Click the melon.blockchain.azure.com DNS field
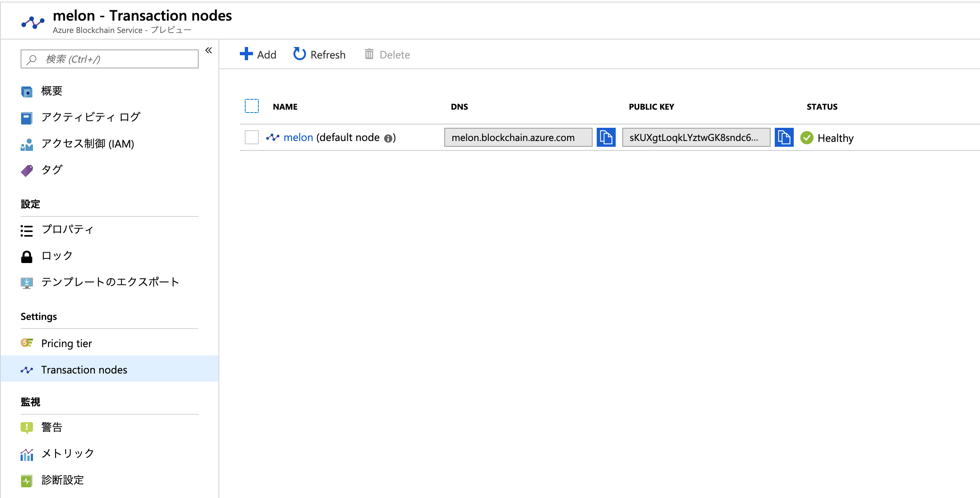980x498 pixels. tap(518, 137)
